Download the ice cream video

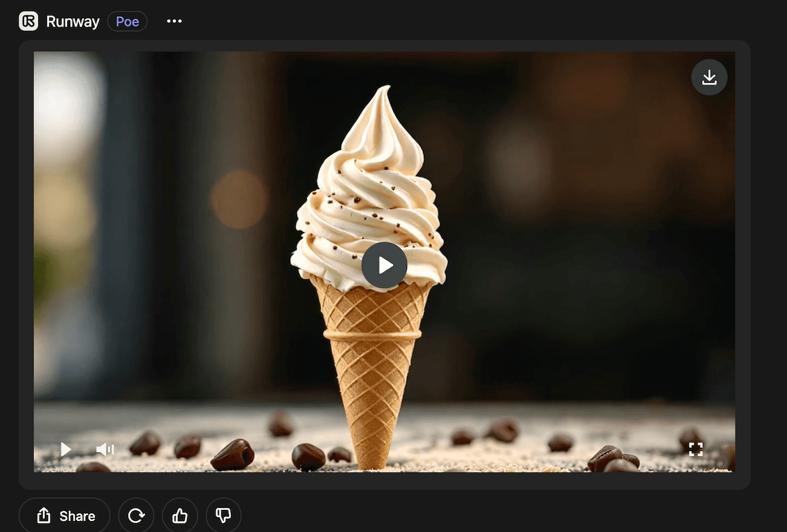coord(709,78)
